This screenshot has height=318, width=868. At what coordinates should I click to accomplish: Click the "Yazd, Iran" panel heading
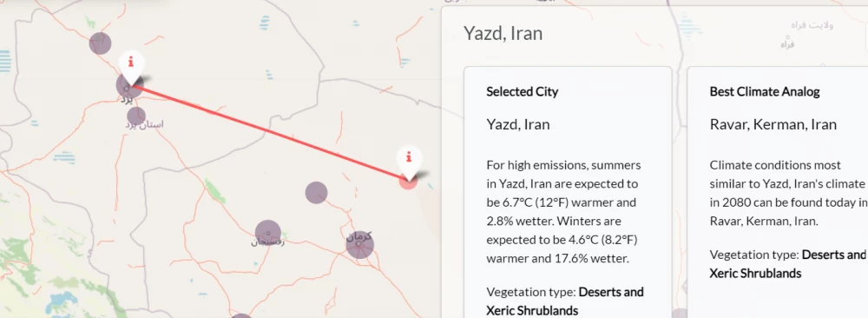tap(503, 33)
